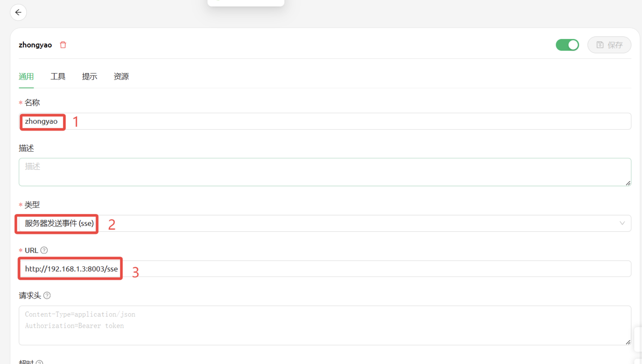Viewport: 642px width, 364px height.
Task: Toggle the zhongyao server enable switch
Action: pyautogui.click(x=567, y=45)
